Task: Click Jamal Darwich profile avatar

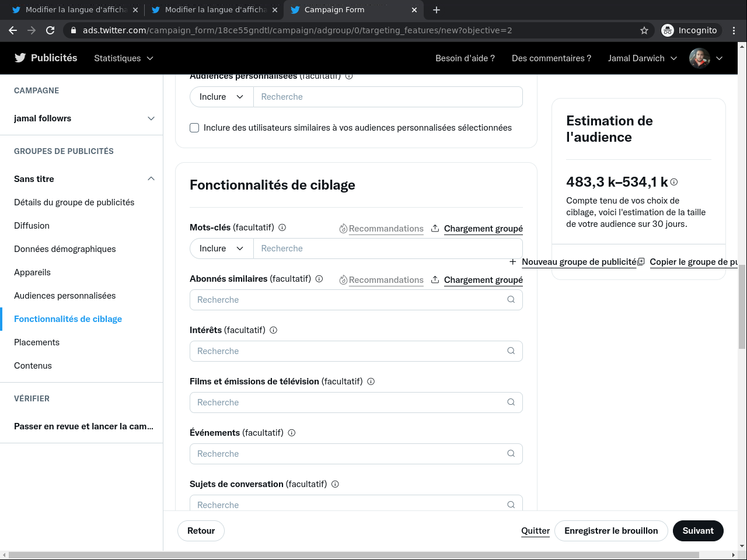Action: [700, 58]
